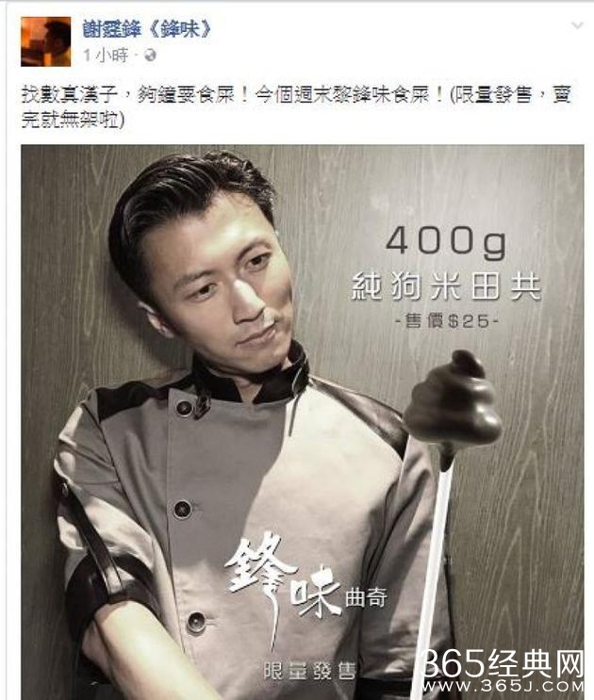
Task: Click the 曲奇 label beside the logo
Action: point(366,598)
